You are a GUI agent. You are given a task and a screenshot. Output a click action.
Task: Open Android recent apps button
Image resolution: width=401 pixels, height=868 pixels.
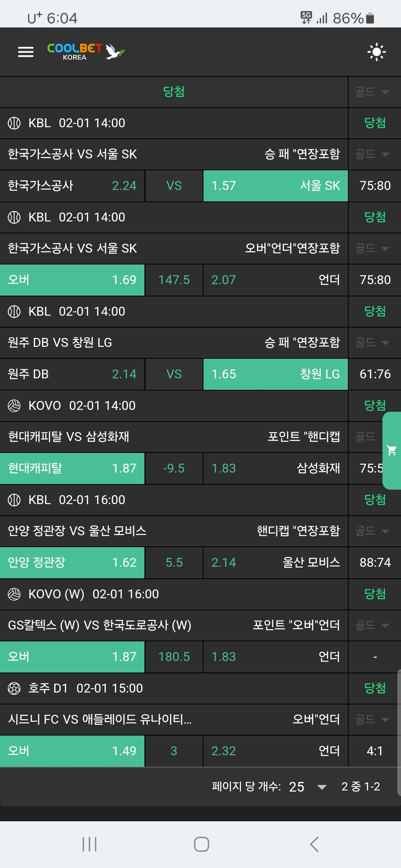89,844
